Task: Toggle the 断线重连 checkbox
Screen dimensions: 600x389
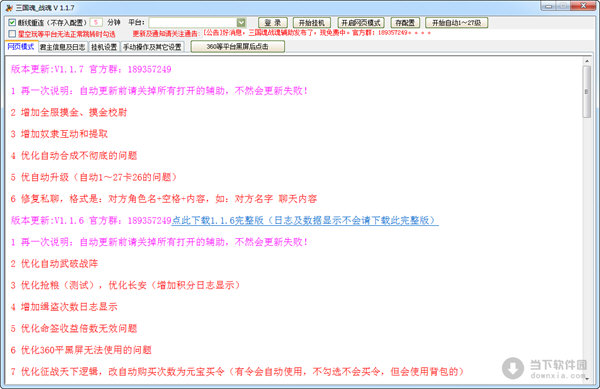Action: pyautogui.click(x=12, y=23)
